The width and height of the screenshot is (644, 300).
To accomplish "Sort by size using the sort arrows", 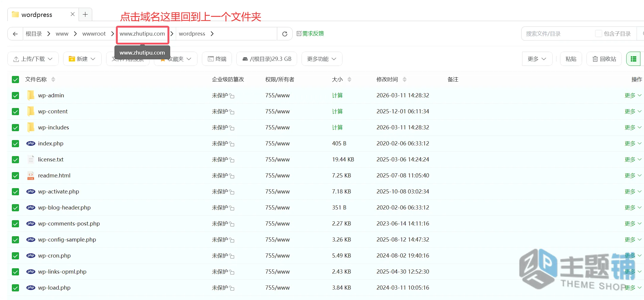I will tap(349, 79).
